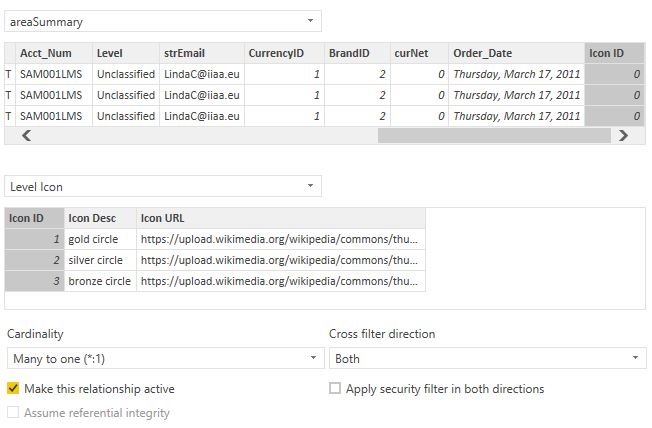Click the gold circle cell

[x=100, y=239]
